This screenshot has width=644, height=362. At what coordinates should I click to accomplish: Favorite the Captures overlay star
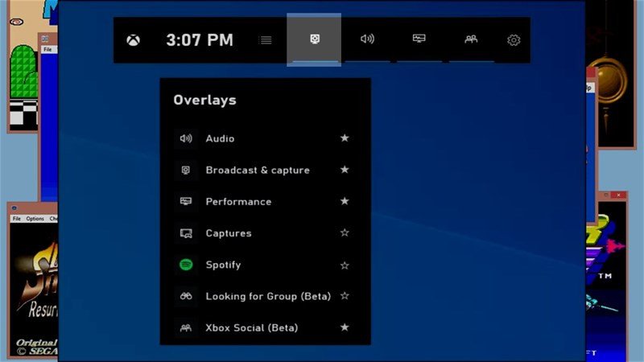[345, 233]
